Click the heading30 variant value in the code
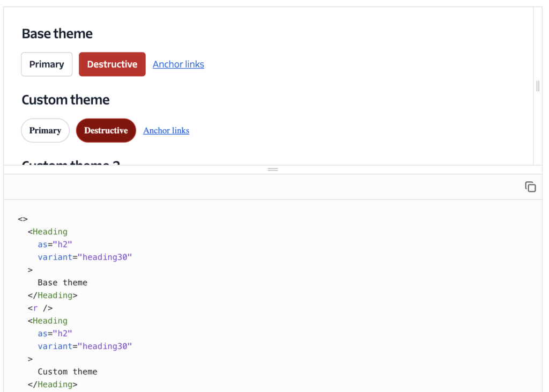549x392 pixels. (105, 257)
